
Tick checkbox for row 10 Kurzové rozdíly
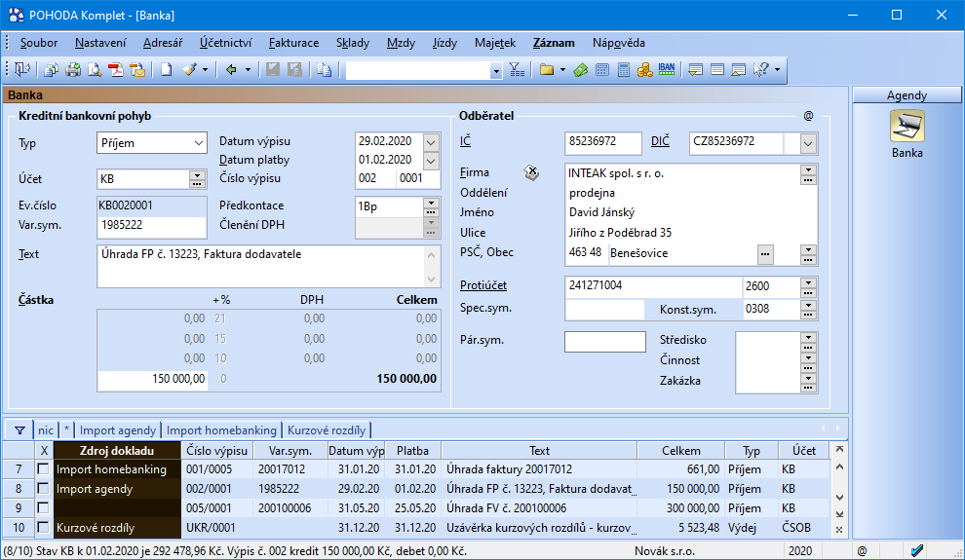pos(43,528)
